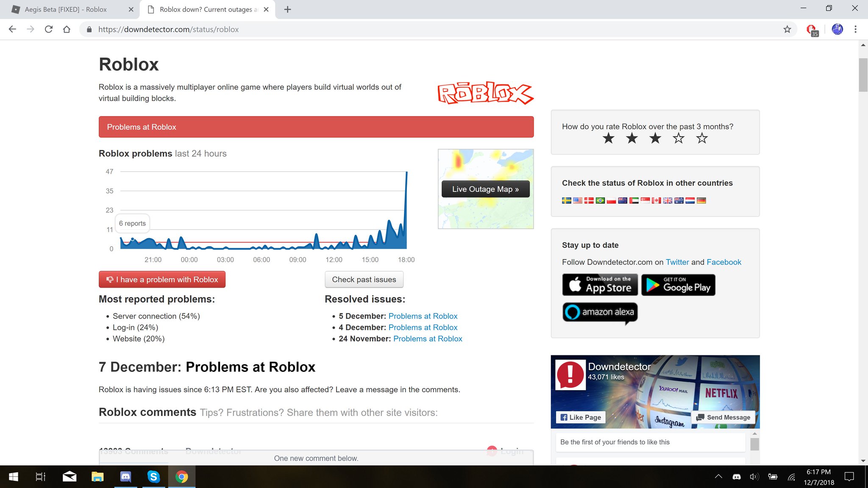Click the Canada flag icon

coord(656,200)
